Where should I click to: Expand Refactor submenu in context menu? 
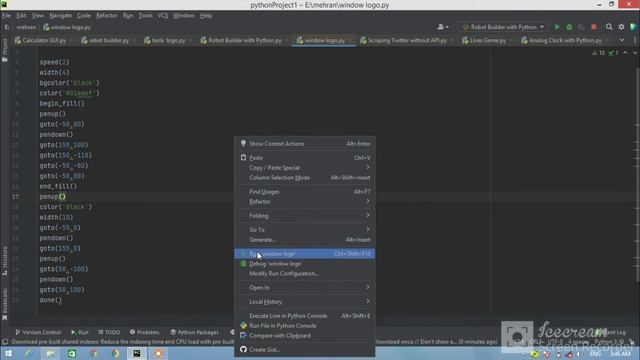(x=304, y=202)
